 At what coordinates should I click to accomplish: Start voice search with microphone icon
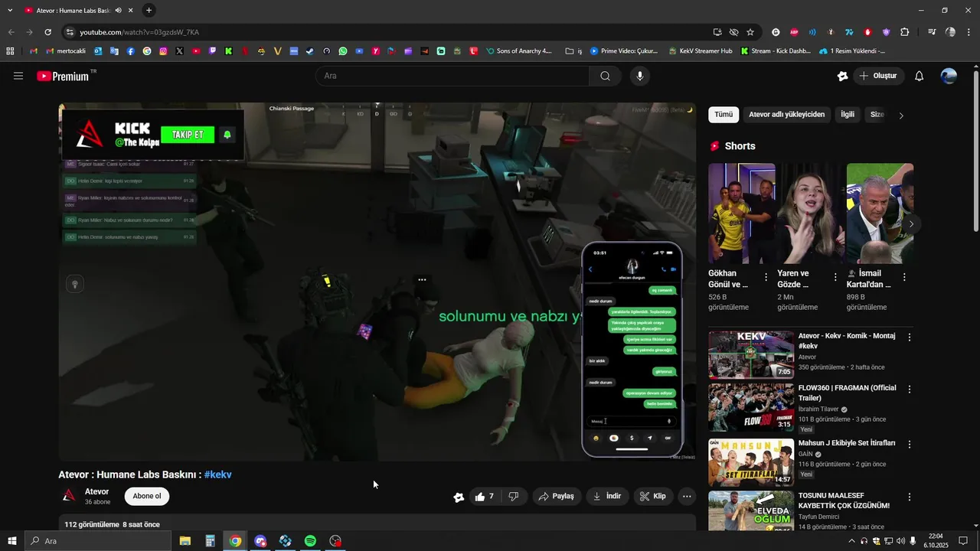(x=640, y=76)
